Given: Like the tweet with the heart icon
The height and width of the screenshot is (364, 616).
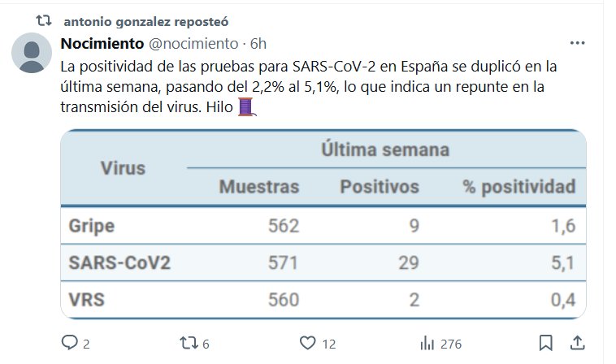Looking at the screenshot, I should click(306, 343).
